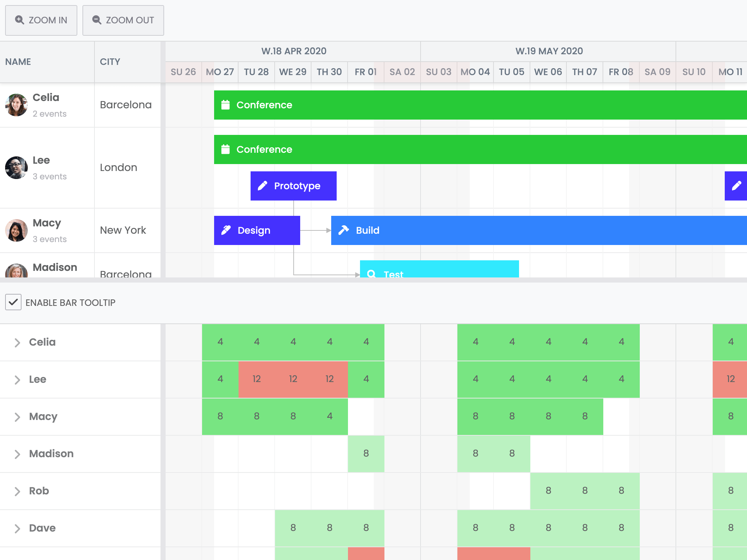Click the Zoom In button

click(x=41, y=20)
